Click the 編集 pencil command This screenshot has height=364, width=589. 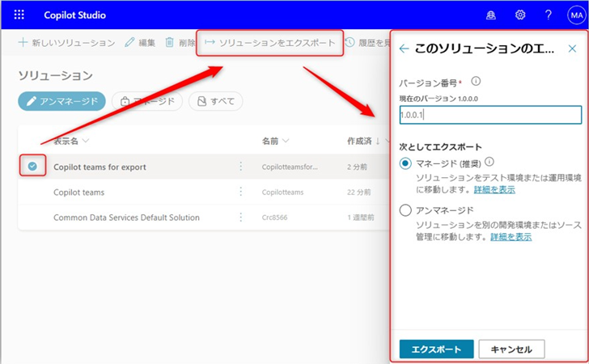point(140,42)
